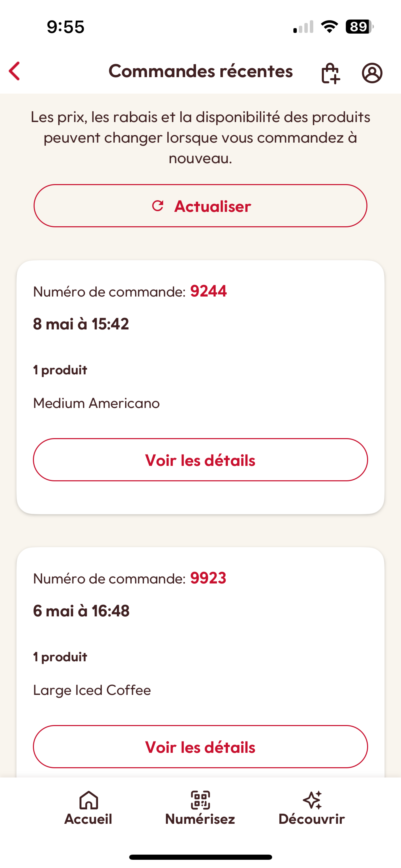Image resolution: width=401 pixels, height=868 pixels.
Task: Open the new order bag icon
Action: (331, 73)
